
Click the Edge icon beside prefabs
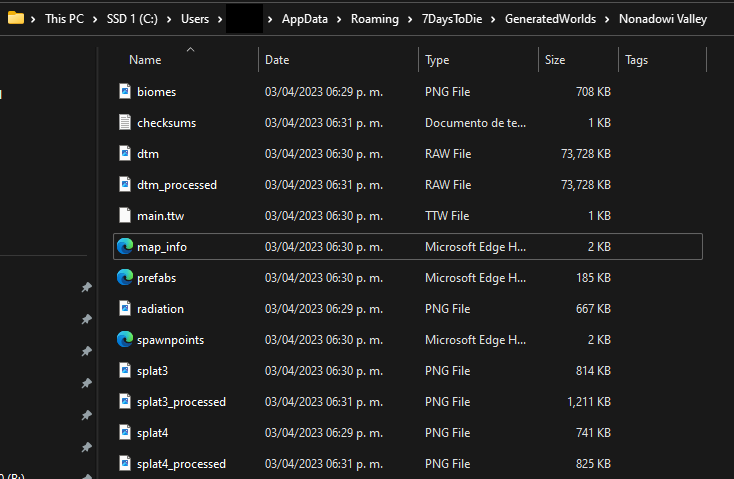(x=125, y=277)
